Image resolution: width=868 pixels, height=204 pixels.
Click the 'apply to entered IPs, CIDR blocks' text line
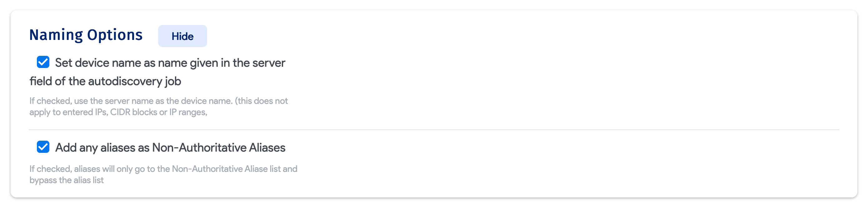tap(118, 112)
